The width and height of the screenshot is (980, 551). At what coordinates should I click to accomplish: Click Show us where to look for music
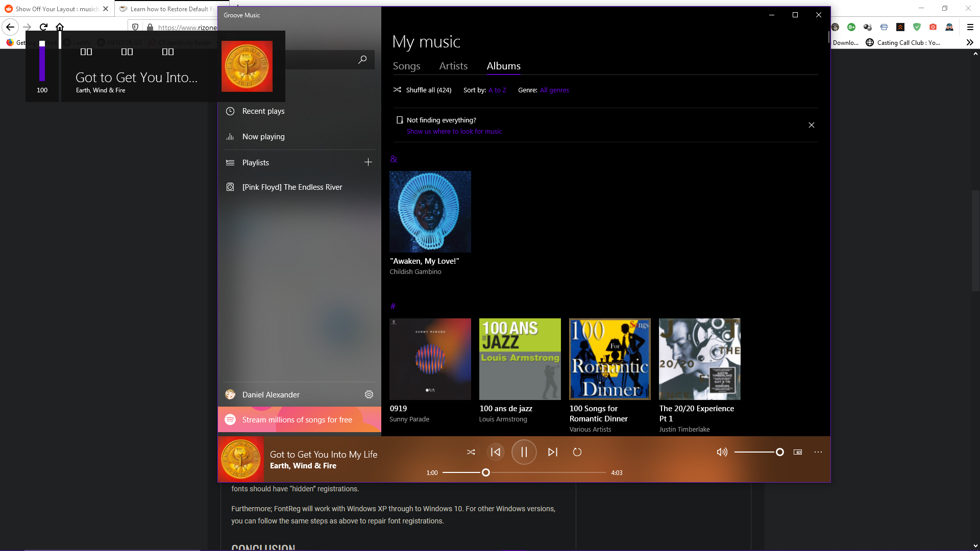[454, 131]
